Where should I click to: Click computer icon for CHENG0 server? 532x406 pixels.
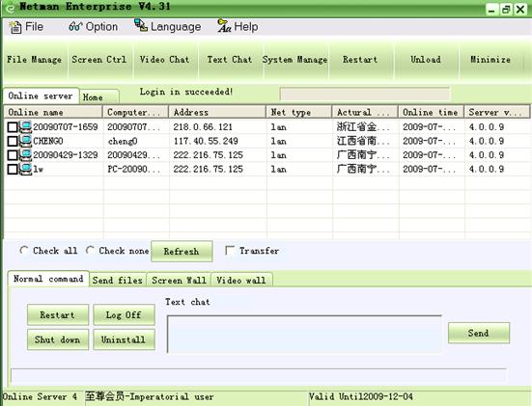click(25, 141)
